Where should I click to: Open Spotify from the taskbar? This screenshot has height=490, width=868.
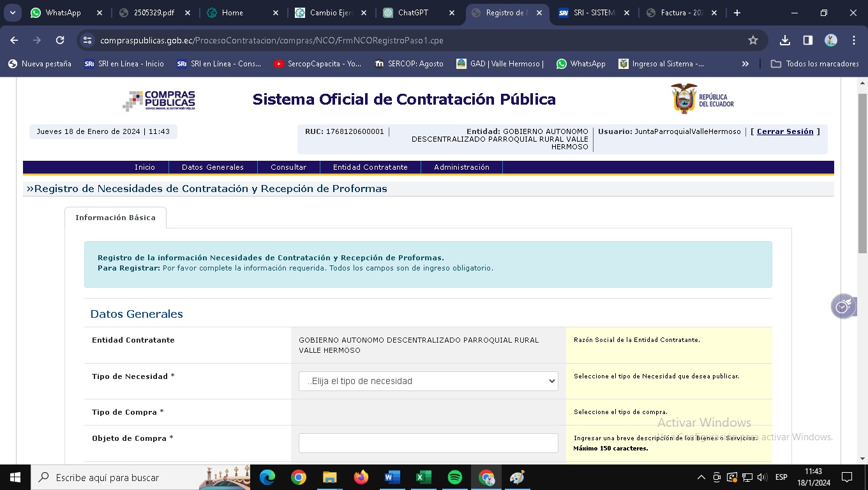(455, 477)
